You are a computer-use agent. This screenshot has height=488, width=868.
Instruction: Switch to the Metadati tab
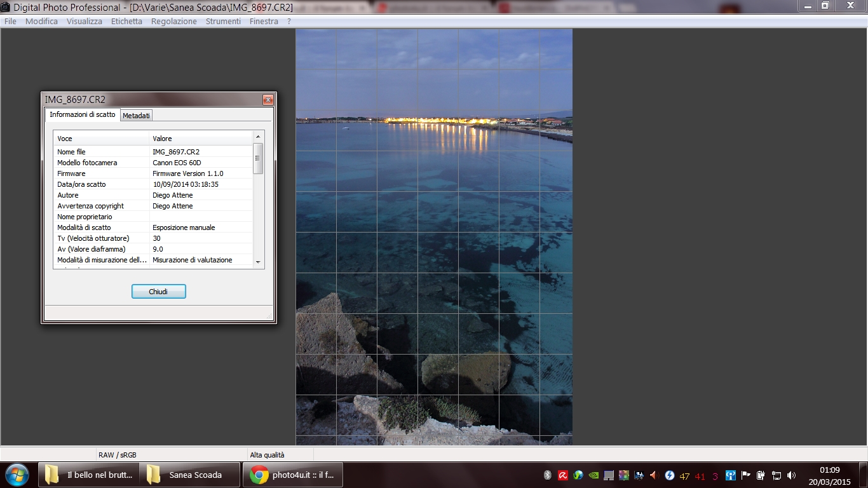tap(136, 115)
